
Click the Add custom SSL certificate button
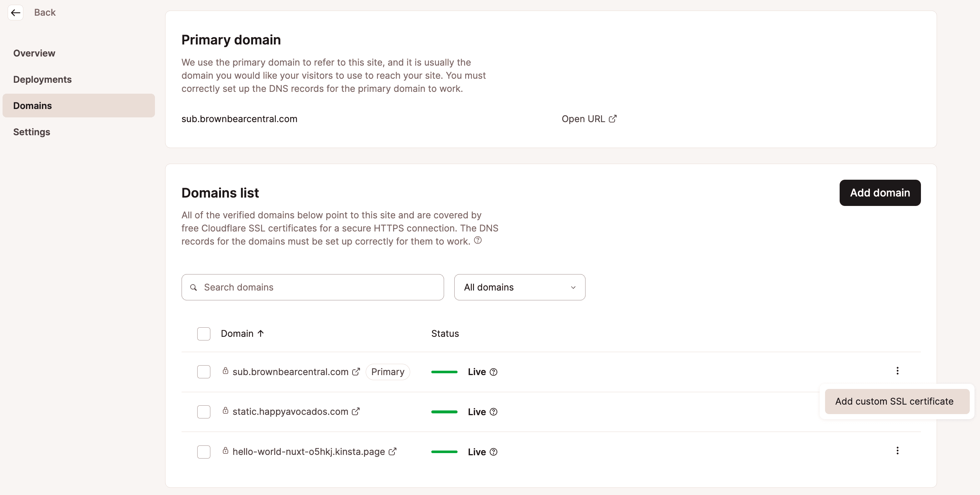coord(894,401)
